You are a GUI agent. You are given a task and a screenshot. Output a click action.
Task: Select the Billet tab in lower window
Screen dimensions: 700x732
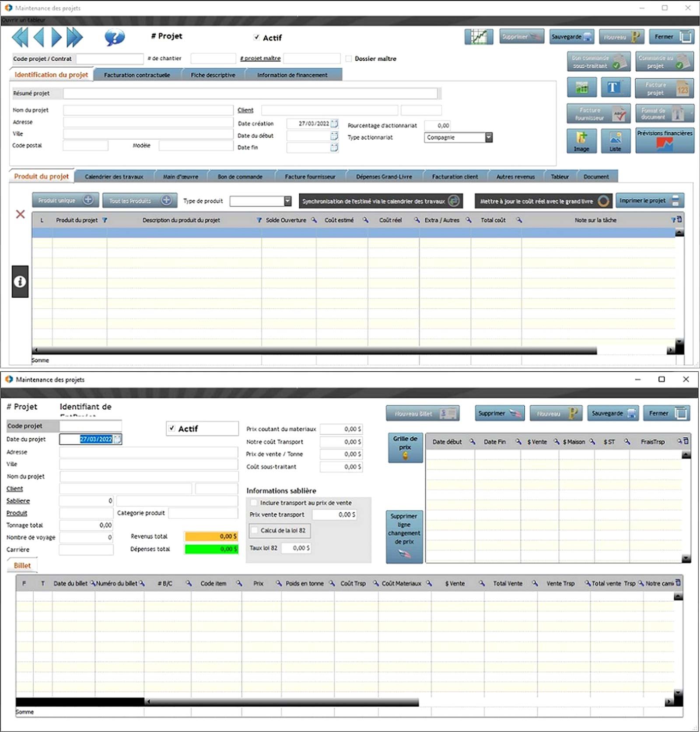tap(22, 565)
